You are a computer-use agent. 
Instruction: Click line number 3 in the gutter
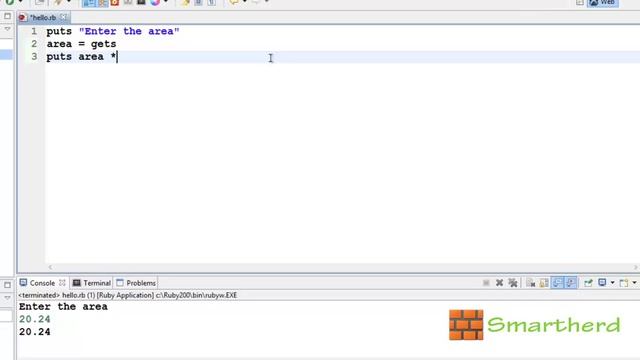(x=34, y=57)
